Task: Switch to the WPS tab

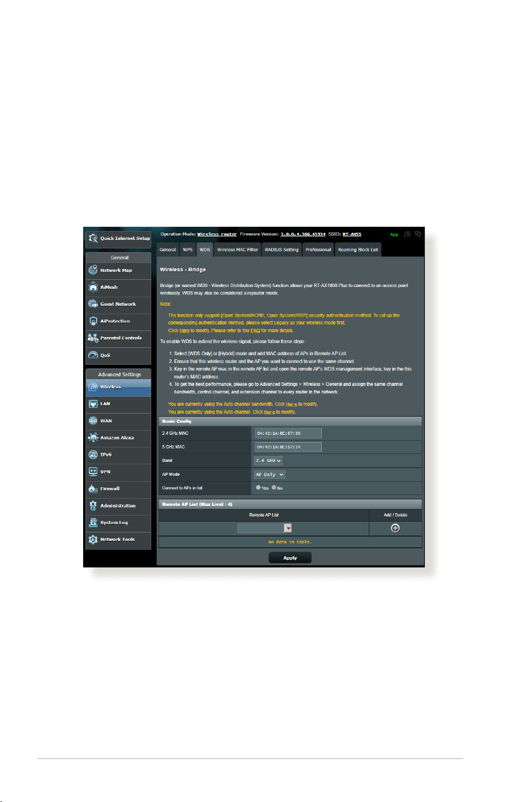Action: tap(188, 250)
